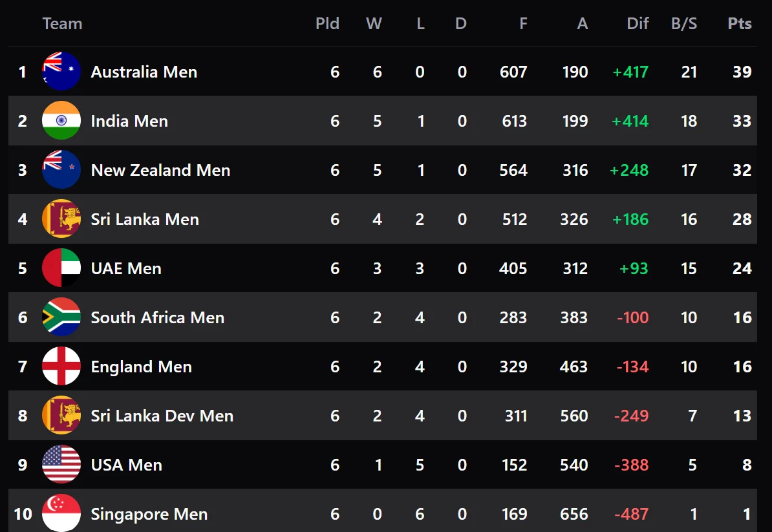Click the USA flag icon
Viewport: 772px width, 532px height.
pyautogui.click(x=61, y=465)
